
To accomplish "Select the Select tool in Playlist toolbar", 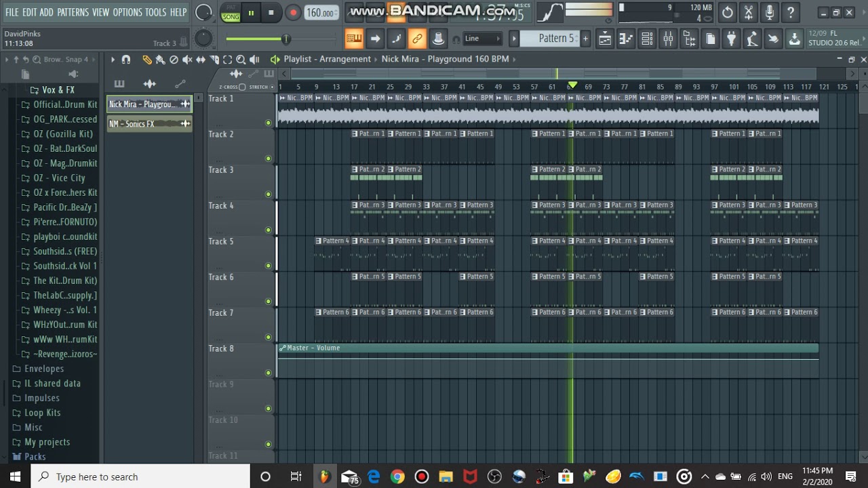I will click(x=228, y=60).
